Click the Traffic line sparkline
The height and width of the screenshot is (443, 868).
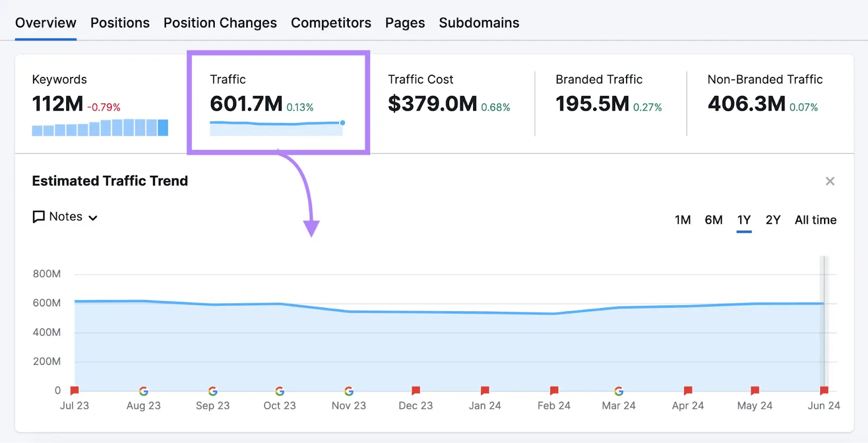(277, 128)
